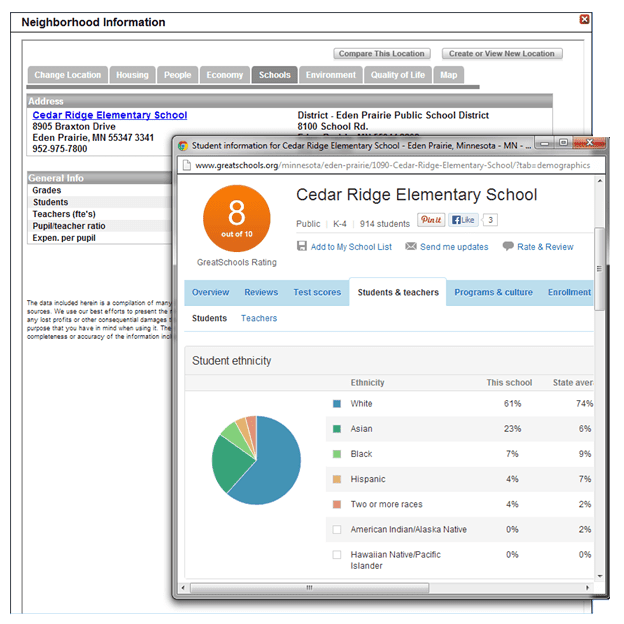
Task: Click the like count bubble showing 3
Action: point(490,220)
